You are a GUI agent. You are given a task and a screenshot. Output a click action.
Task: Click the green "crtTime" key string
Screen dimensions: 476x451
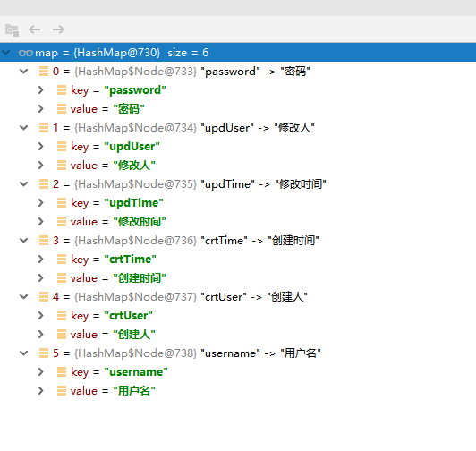click(130, 260)
